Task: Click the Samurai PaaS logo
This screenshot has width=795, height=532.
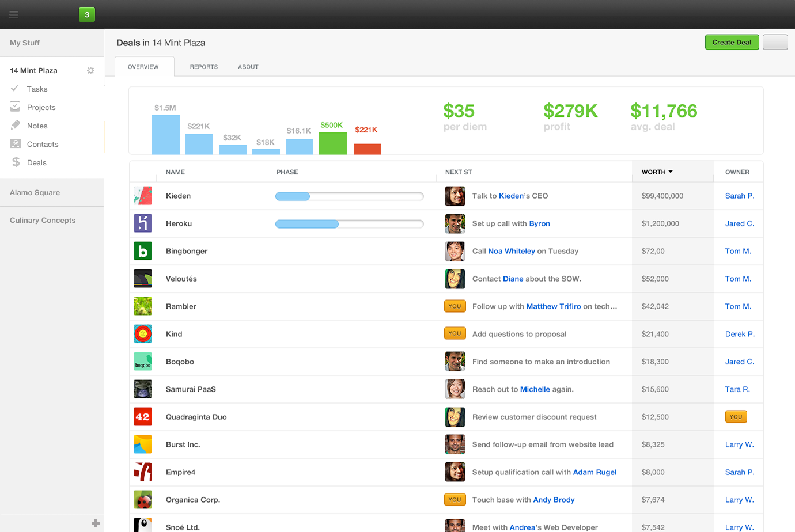Action: [x=143, y=389]
